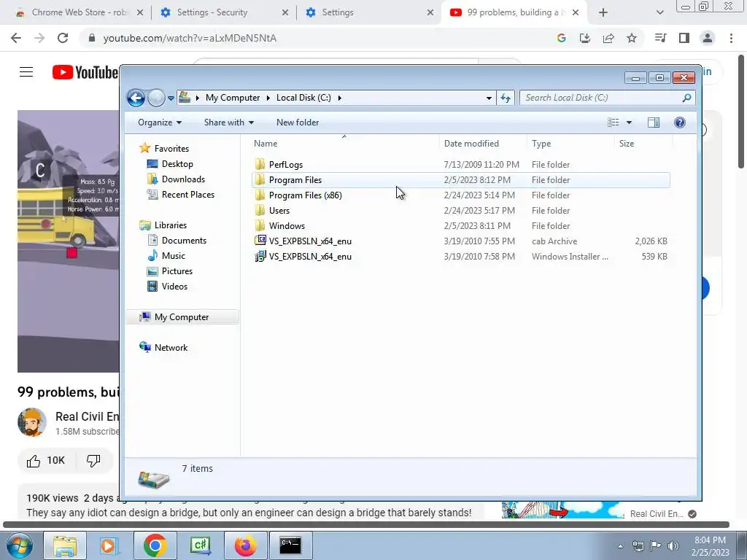Sort files by Date modified column
This screenshot has width=747, height=560.
pos(483,144)
